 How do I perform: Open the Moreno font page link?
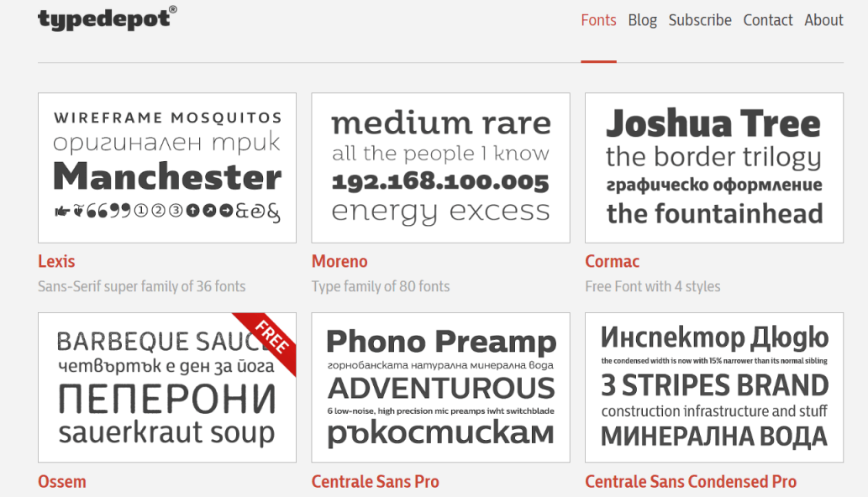339,261
